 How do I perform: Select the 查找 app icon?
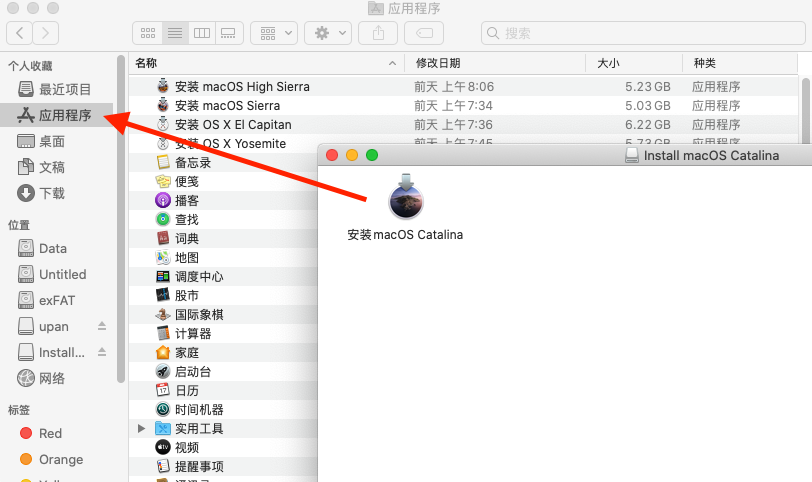[163, 220]
